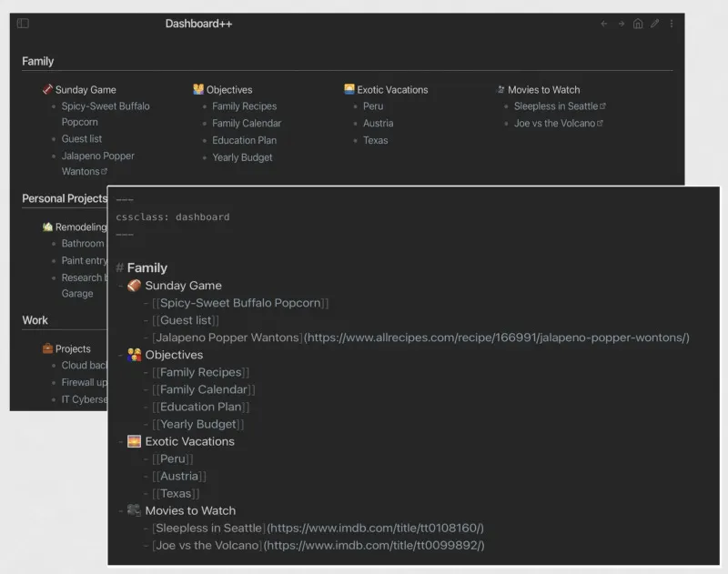
Task: Open the Guest list note link
Action: [82, 139]
